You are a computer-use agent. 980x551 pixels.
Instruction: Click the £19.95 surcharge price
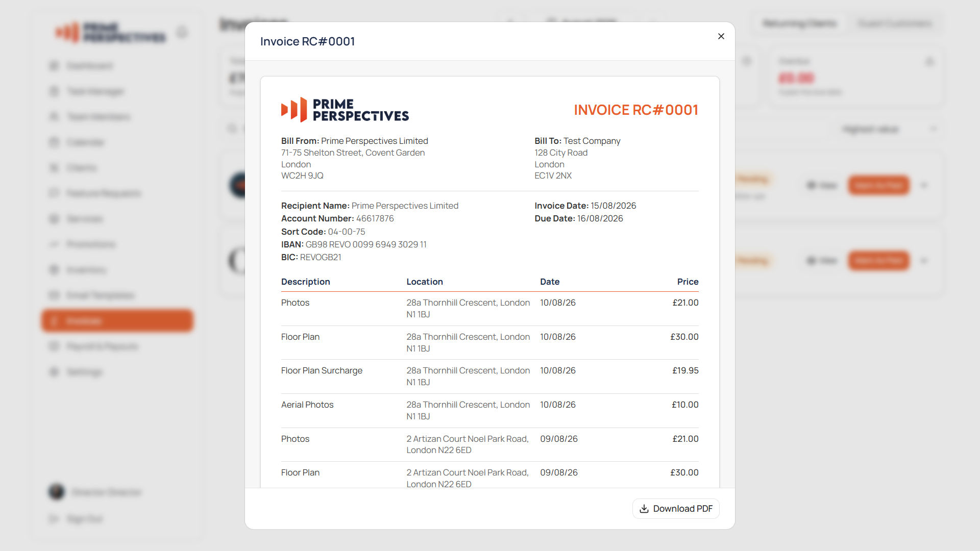(x=685, y=370)
